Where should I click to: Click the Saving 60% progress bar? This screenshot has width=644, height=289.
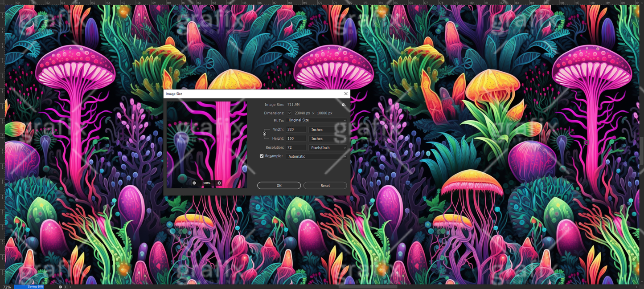point(29,286)
